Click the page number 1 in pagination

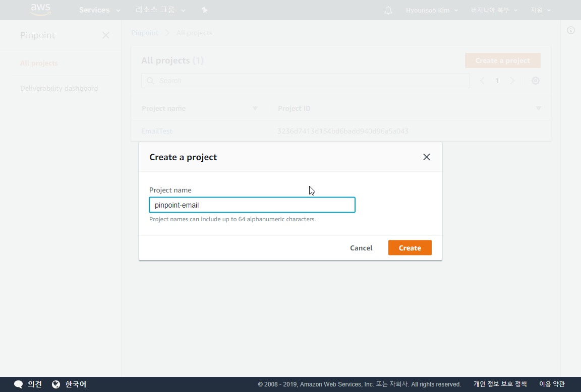pyautogui.click(x=497, y=81)
